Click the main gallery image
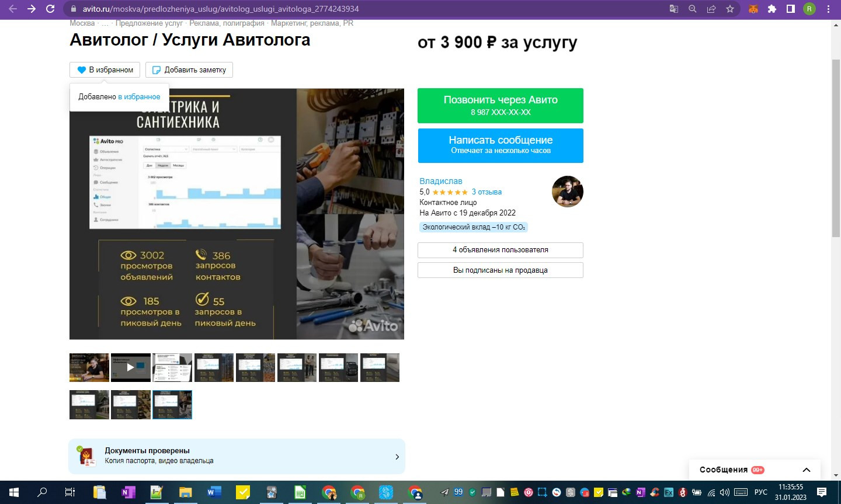Viewport: 841px width, 504px height. click(237, 214)
